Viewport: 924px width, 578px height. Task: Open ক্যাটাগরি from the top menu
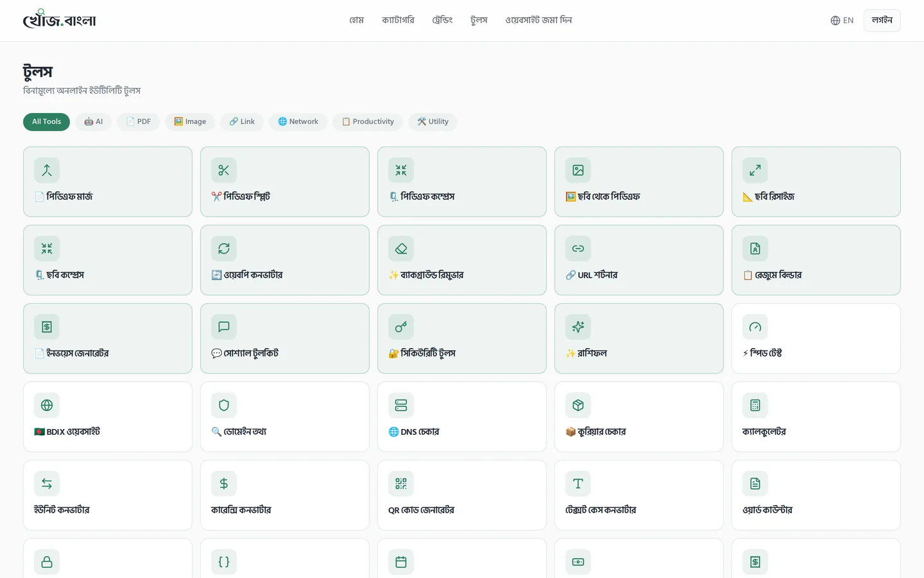pos(398,21)
